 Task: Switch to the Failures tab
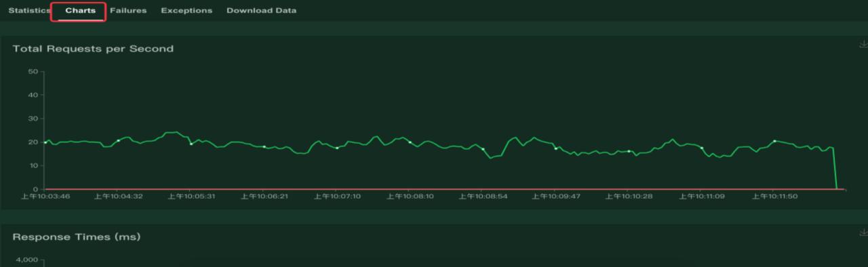click(128, 11)
